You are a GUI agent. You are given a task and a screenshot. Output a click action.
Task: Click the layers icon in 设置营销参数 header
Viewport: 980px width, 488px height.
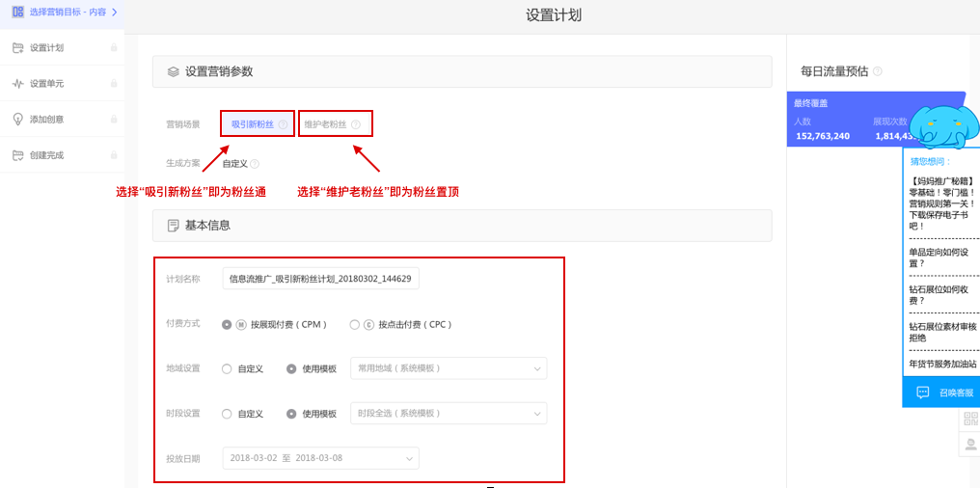click(173, 72)
